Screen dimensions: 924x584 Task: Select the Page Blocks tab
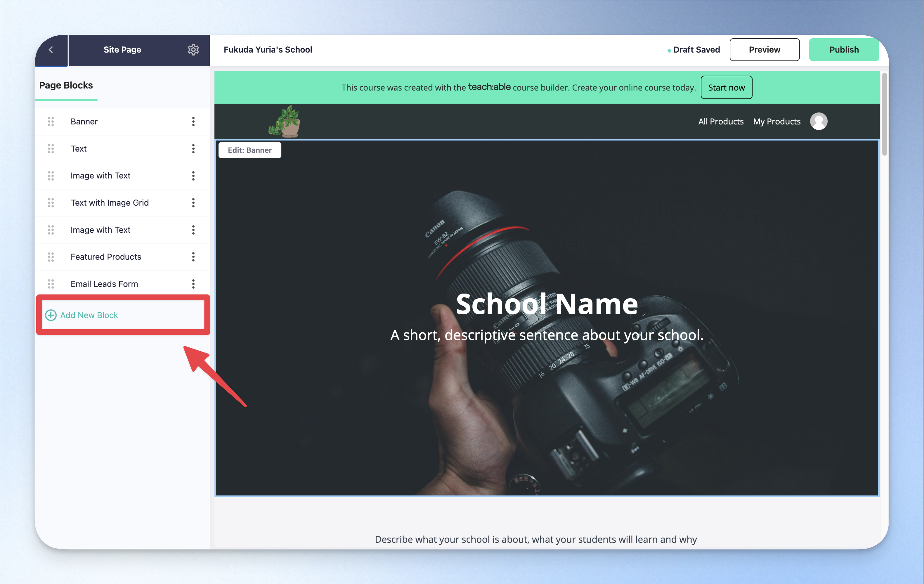66,85
